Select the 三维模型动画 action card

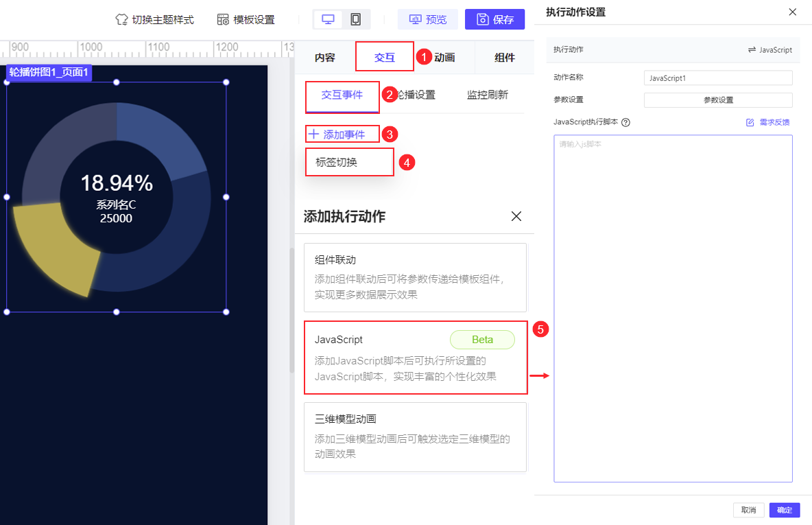(416, 437)
